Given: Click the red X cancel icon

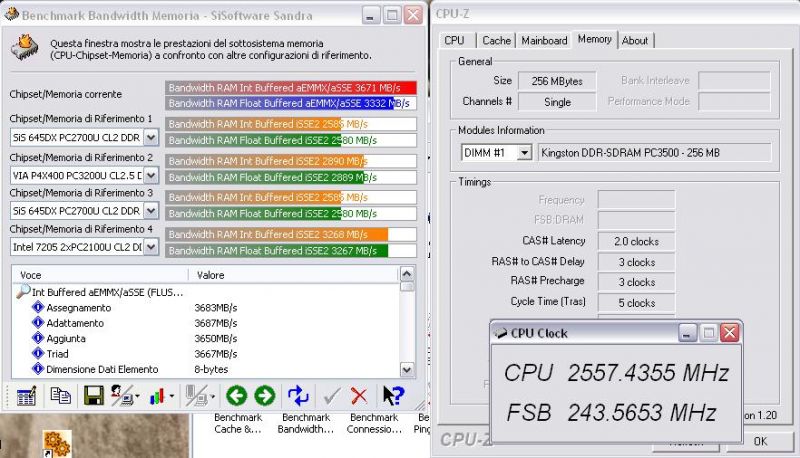Looking at the screenshot, I should 359,396.
